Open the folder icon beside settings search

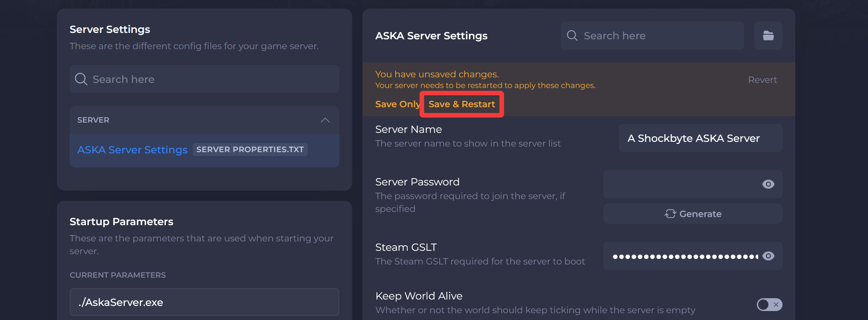click(x=768, y=35)
